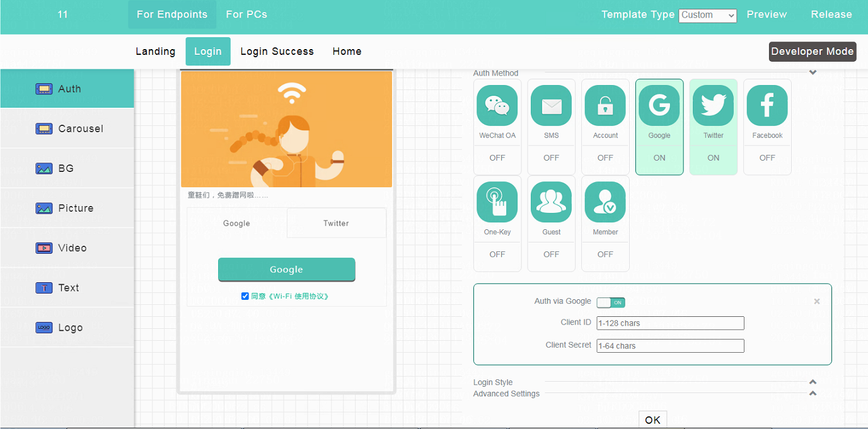This screenshot has width=868, height=429.
Task: Click the Text sidebar icon
Action: [43, 288]
